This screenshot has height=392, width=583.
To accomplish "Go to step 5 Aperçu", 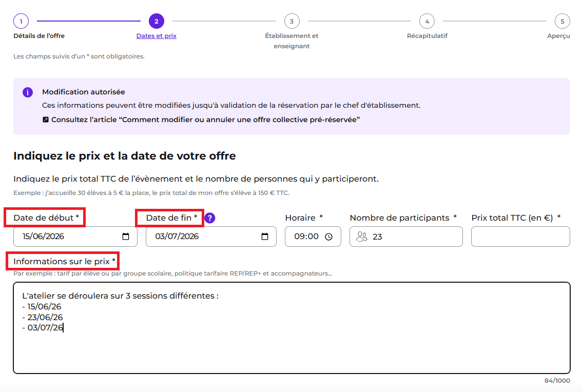I will tap(562, 21).
